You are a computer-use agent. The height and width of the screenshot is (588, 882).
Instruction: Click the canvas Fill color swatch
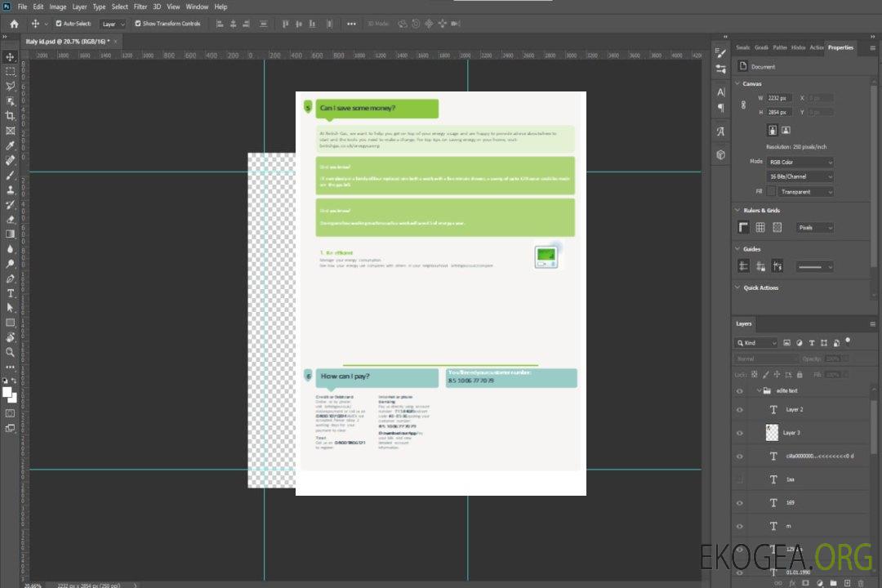pyautogui.click(x=770, y=192)
